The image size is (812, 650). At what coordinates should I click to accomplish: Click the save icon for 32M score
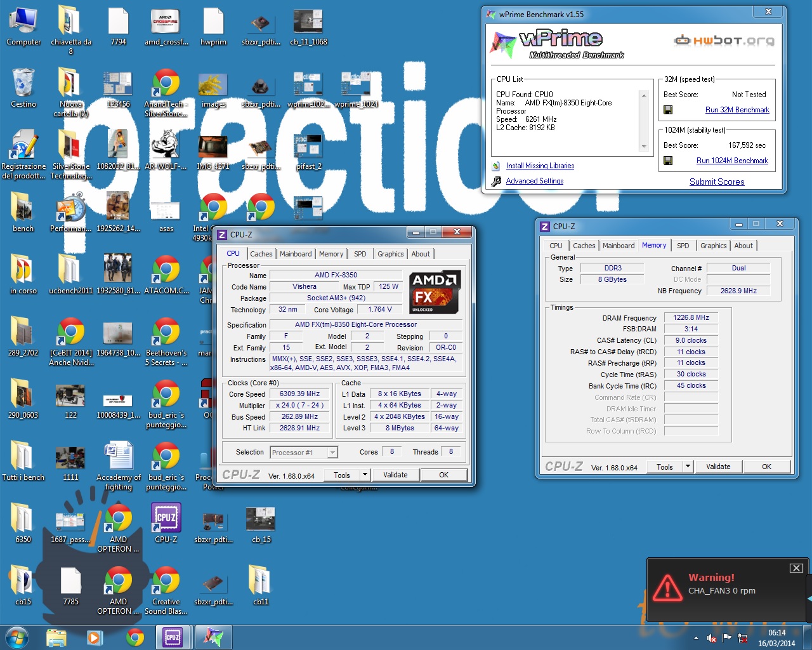pyautogui.click(x=668, y=110)
